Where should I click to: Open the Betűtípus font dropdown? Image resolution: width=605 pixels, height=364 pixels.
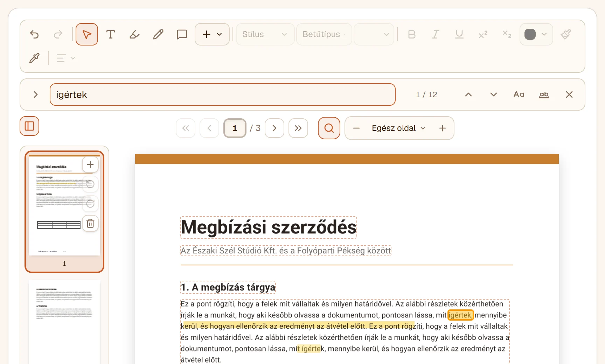click(324, 34)
